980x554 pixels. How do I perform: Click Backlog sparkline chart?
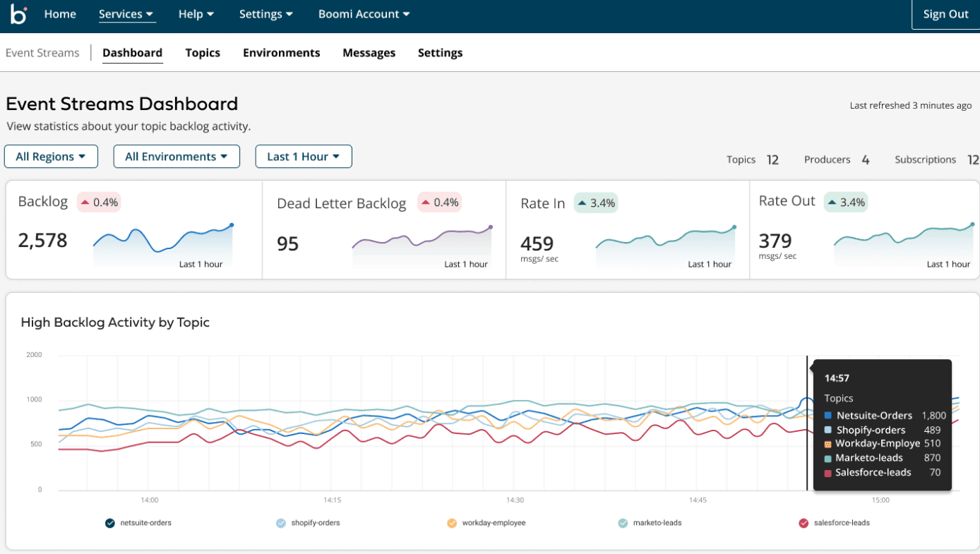(x=163, y=246)
